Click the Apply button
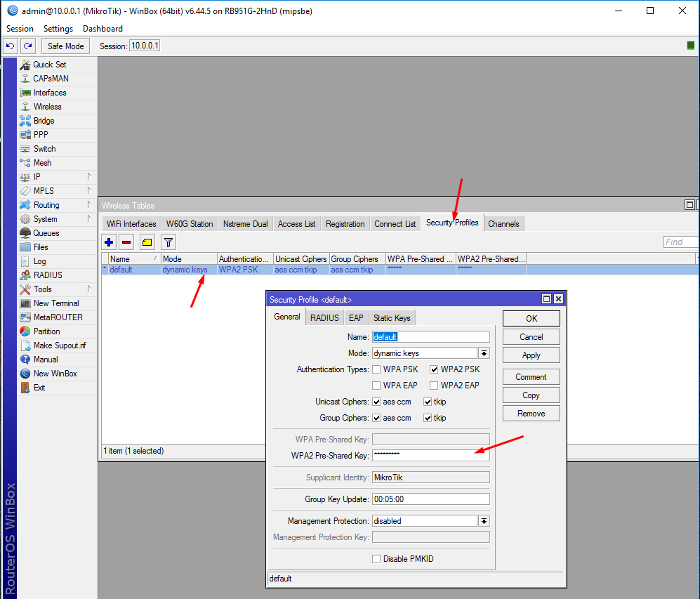Viewport: 700px width, 599px height. tap(531, 355)
